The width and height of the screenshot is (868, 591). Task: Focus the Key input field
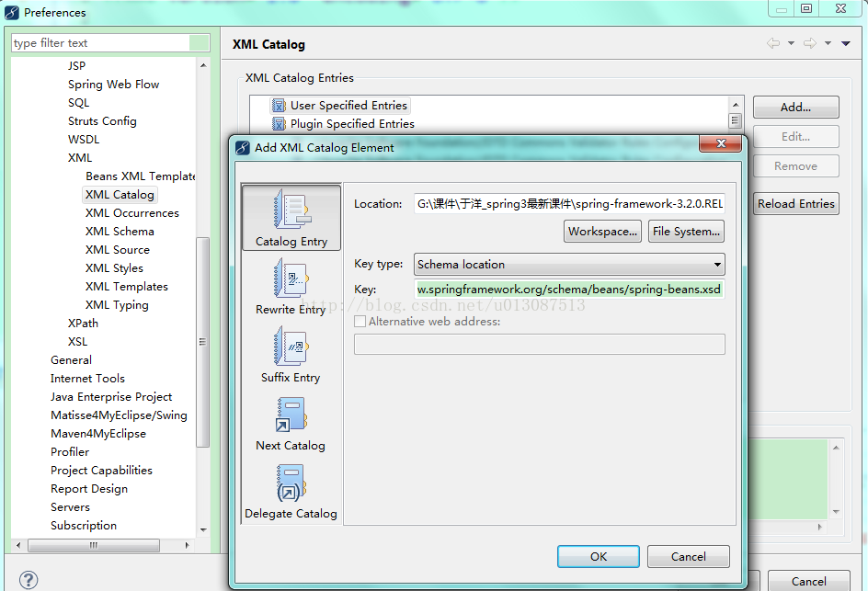click(x=569, y=289)
